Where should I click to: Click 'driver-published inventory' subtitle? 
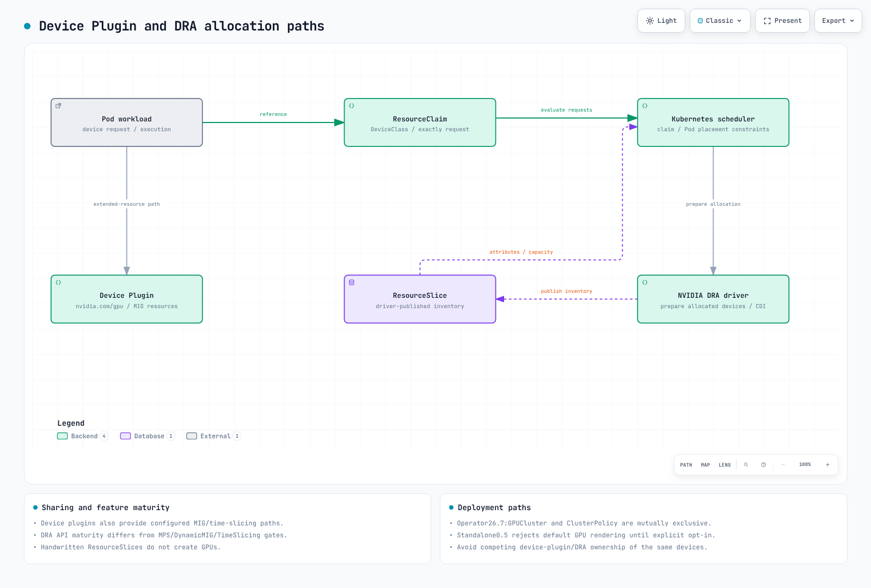(420, 307)
